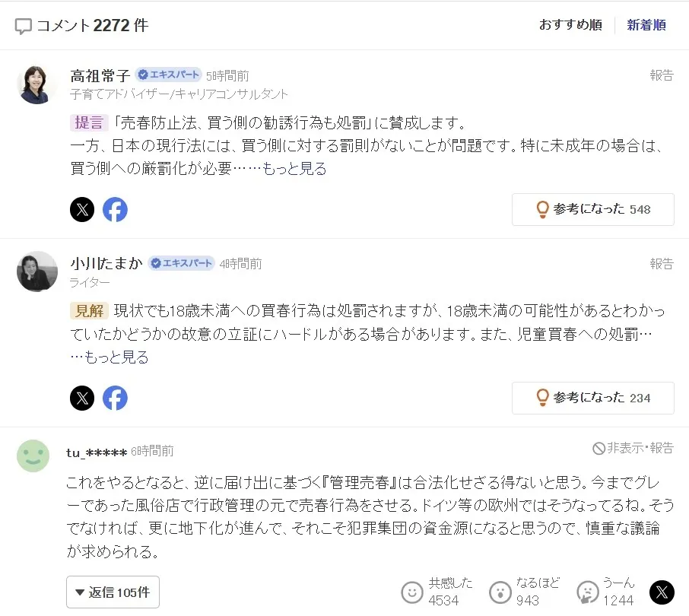Share 小川たまか's comment on Facebook
This screenshot has width=689, height=616.
(x=115, y=398)
